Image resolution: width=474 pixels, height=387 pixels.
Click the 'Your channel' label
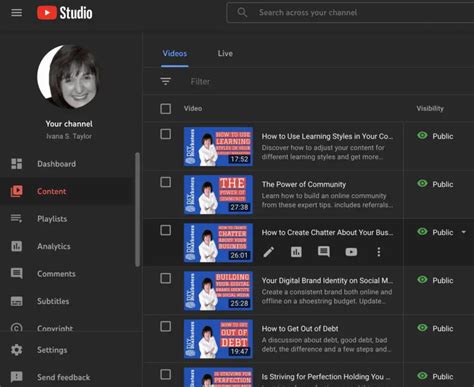pyautogui.click(x=69, y=124)
